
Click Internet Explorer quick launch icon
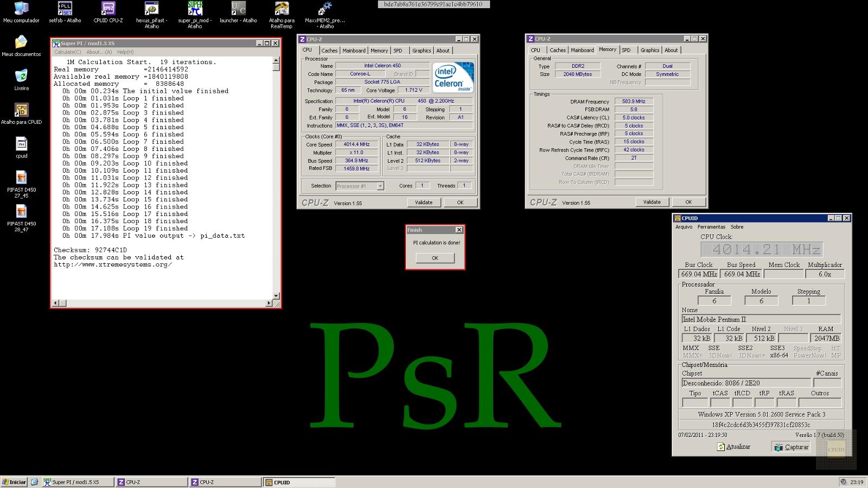[x=34, y=482]
